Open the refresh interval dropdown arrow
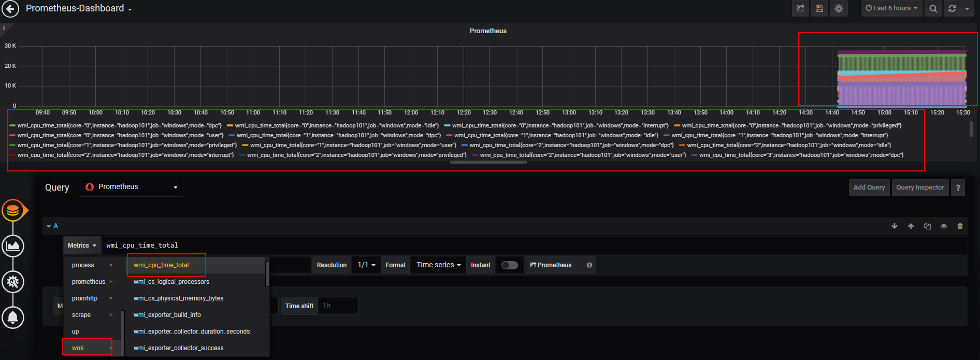Viewport: 980px width, 360px height. (967, 8)
